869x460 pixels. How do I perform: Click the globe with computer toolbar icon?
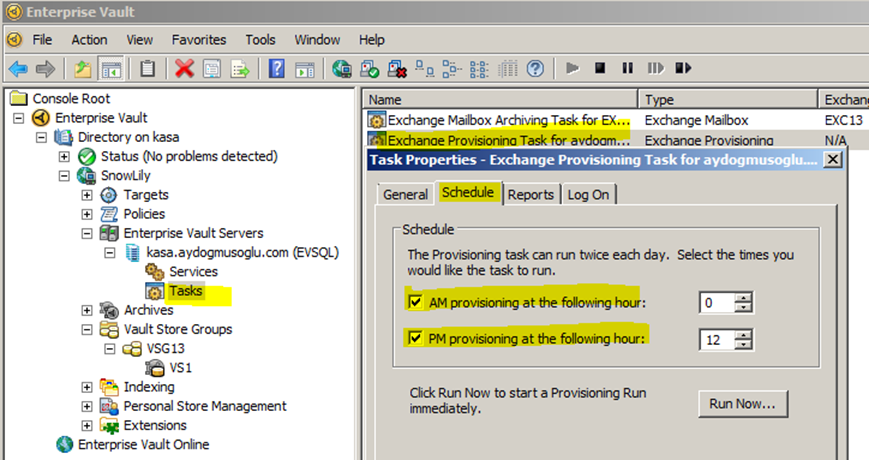point(342,69)
